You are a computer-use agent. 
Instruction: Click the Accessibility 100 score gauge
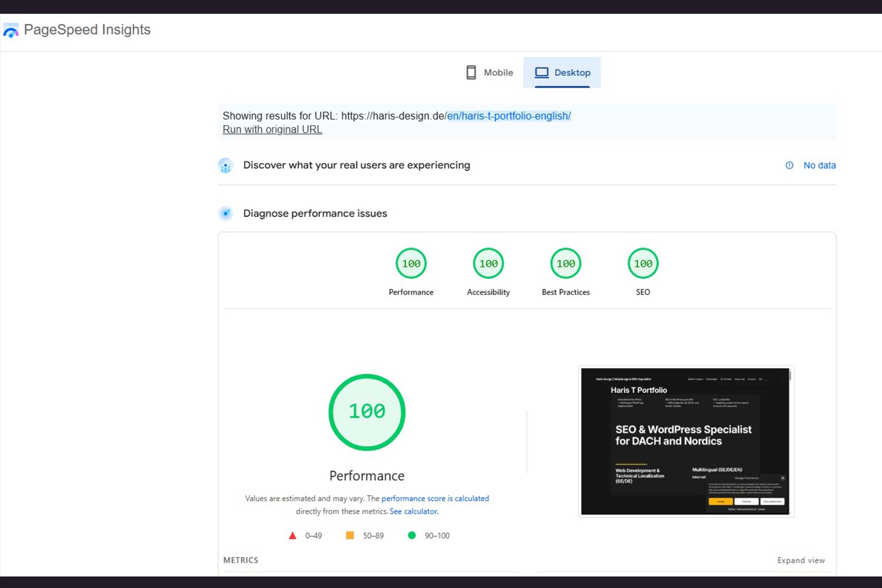(488, 263)
